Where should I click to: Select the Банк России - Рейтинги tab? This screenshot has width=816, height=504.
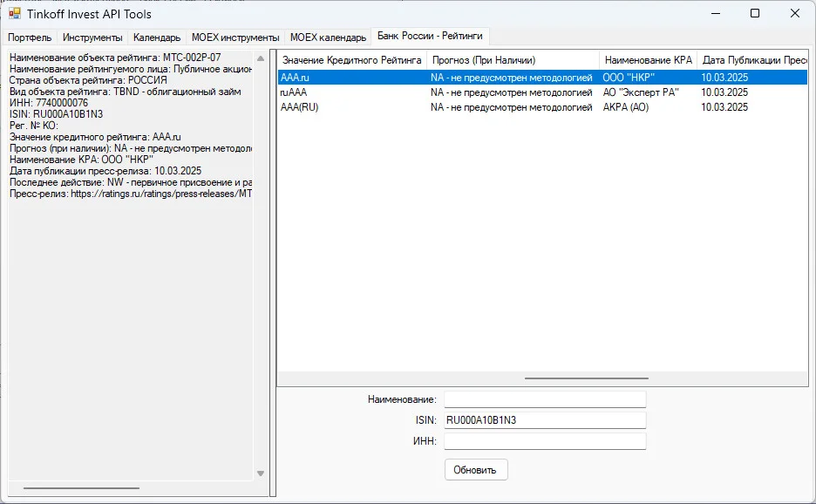[430, 36]
